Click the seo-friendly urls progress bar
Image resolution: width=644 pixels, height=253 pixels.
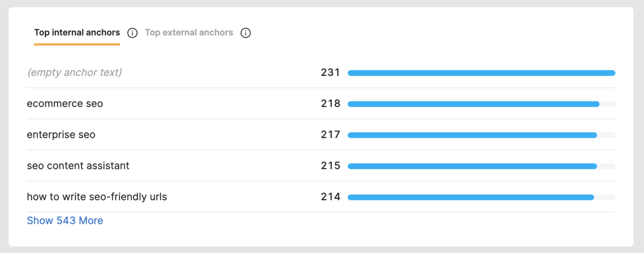[470, 197]
